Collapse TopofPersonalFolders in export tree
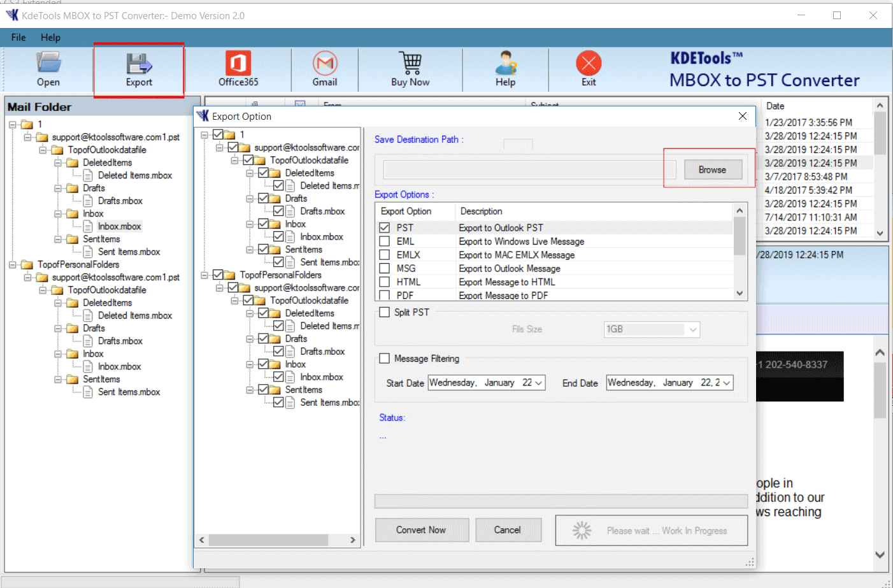 [x=204, y=275]
